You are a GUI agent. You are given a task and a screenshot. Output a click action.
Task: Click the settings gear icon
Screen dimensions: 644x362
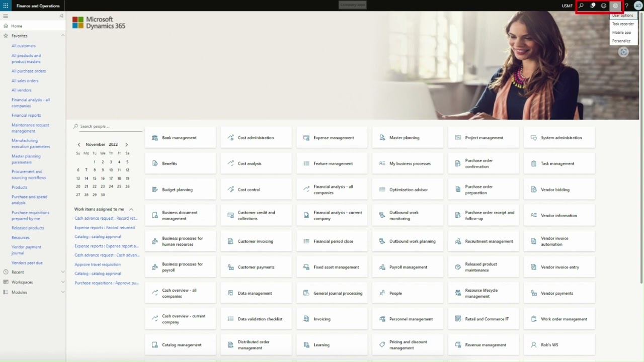[x=615, y=6]
